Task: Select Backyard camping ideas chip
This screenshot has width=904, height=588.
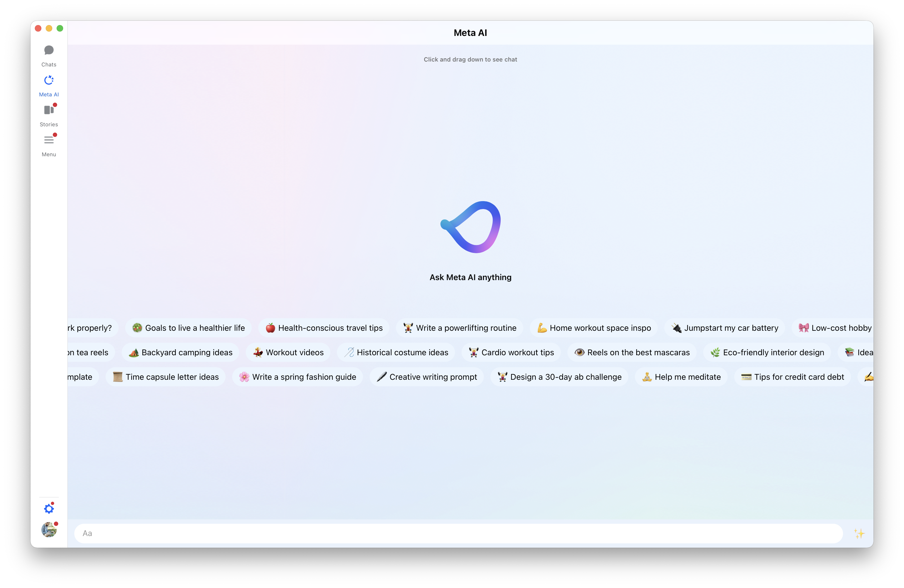Action: coord(180,353)
